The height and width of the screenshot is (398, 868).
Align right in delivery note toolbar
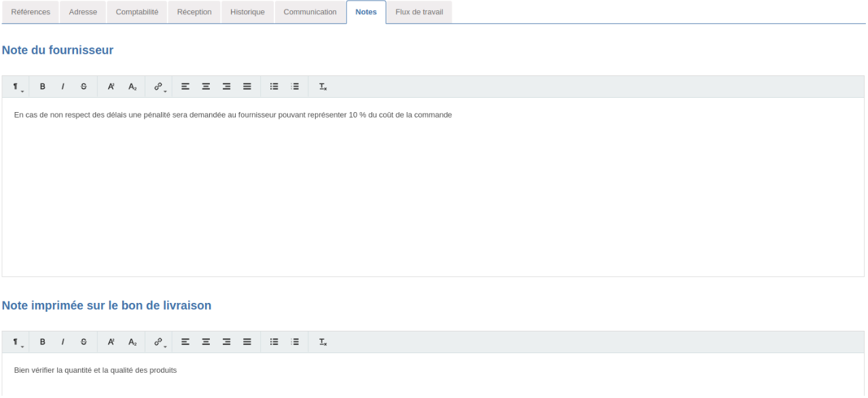227,342
